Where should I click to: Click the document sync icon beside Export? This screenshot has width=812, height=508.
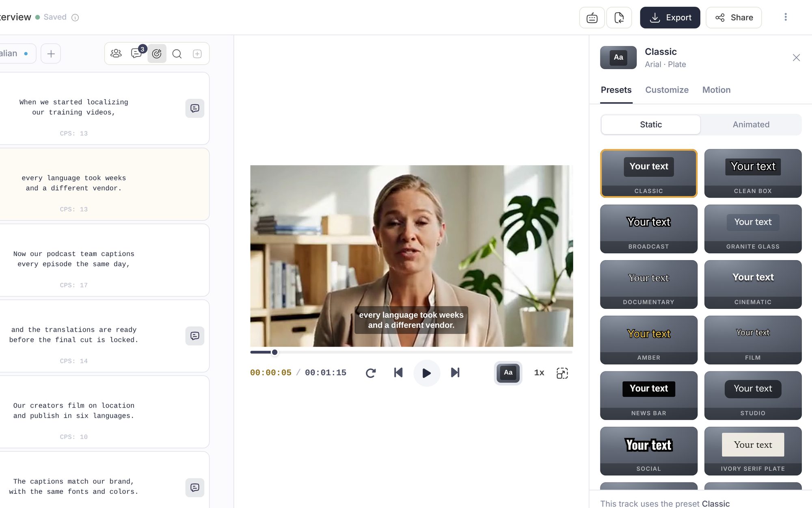coord(619,17)
